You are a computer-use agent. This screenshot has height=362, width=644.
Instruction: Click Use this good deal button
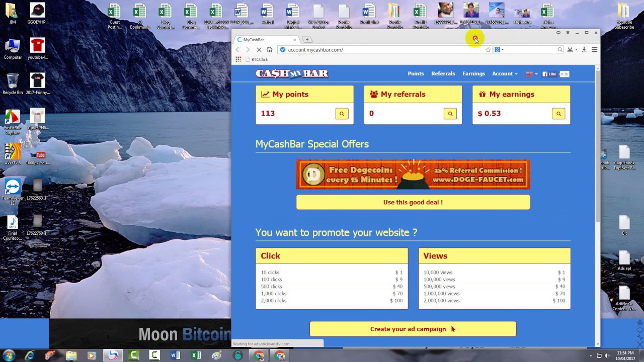413,202
